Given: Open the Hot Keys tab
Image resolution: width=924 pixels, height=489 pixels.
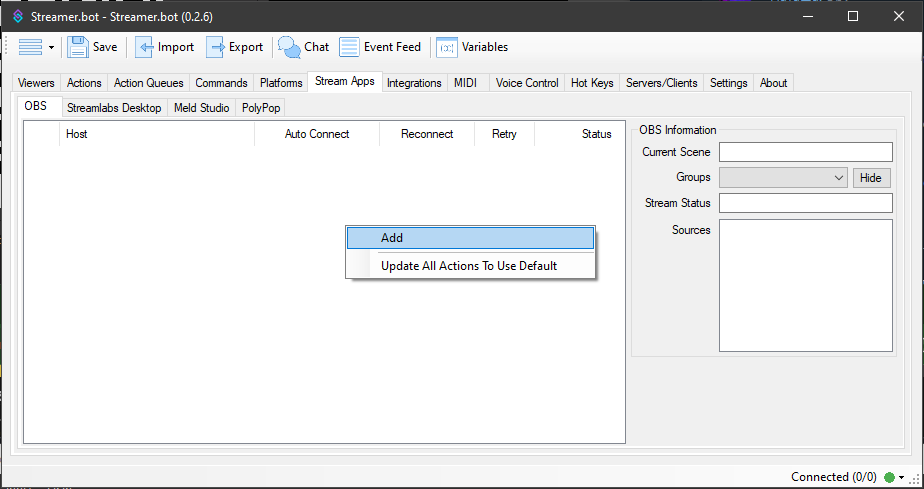Looking at the screenshot, I should 592,83.
